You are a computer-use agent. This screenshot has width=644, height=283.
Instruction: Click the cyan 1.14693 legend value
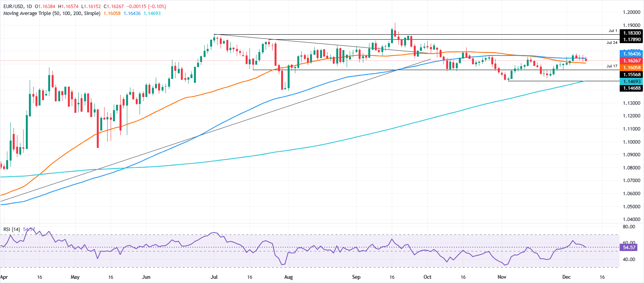pos(152,13)
